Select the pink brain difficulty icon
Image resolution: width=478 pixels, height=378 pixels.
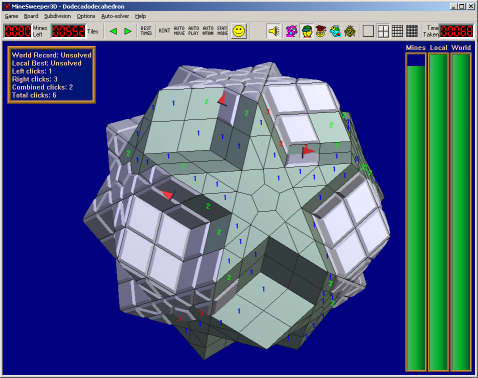(292, 31)
